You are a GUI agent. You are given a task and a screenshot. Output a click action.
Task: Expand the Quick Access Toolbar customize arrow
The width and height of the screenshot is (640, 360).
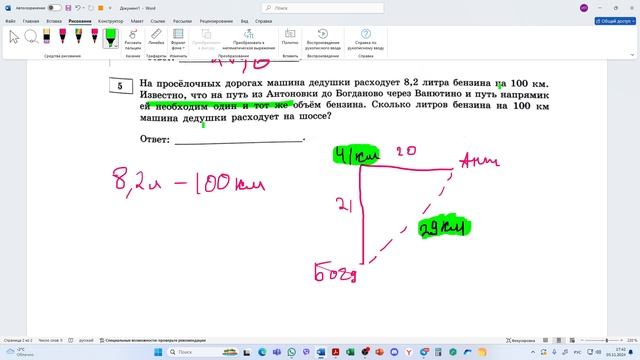click(110, 8)
